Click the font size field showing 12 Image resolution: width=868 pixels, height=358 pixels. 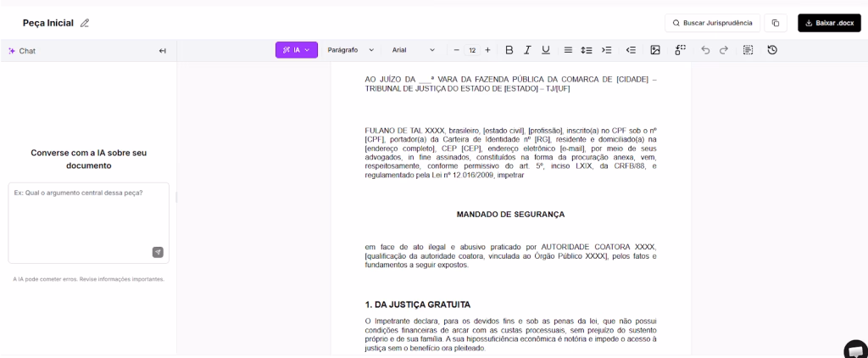point(472,50)
